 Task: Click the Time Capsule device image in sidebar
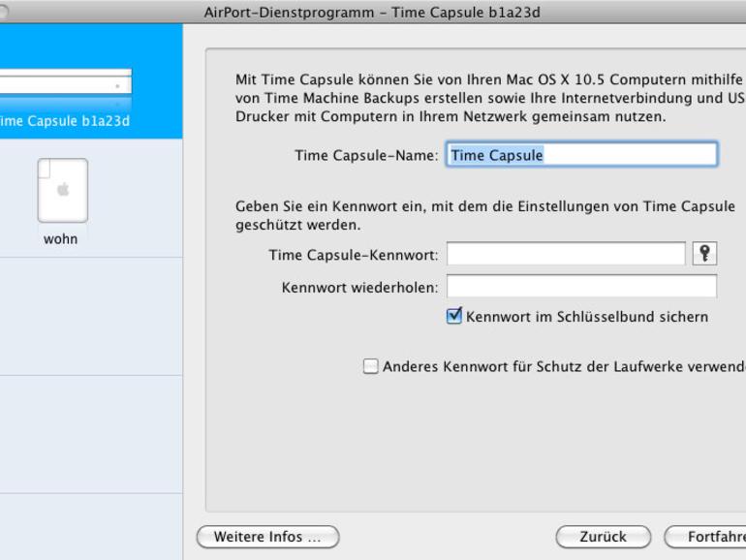[x=65, y=86]
